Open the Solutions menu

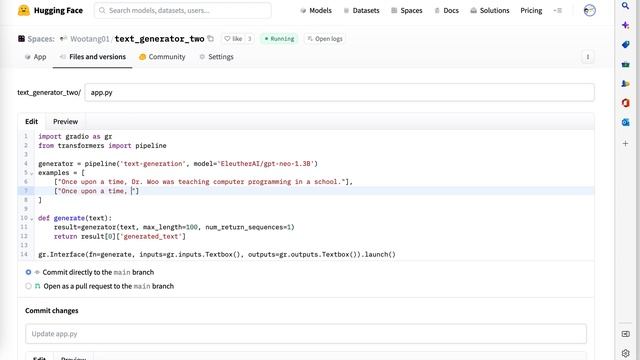490,10
